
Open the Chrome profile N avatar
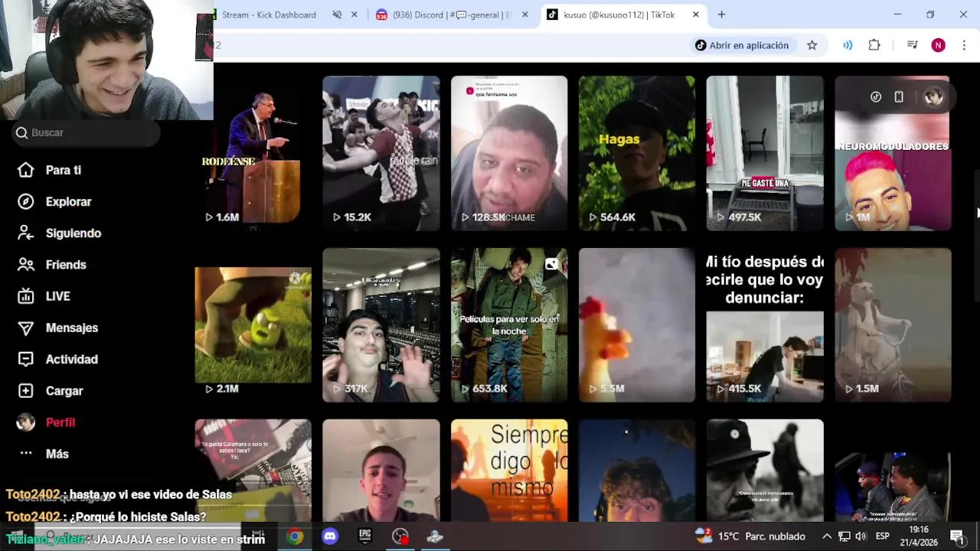tap(938, 45)
